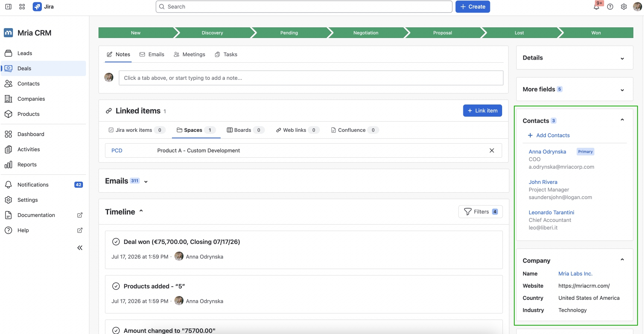Open Settings in the sidebar

43,200
